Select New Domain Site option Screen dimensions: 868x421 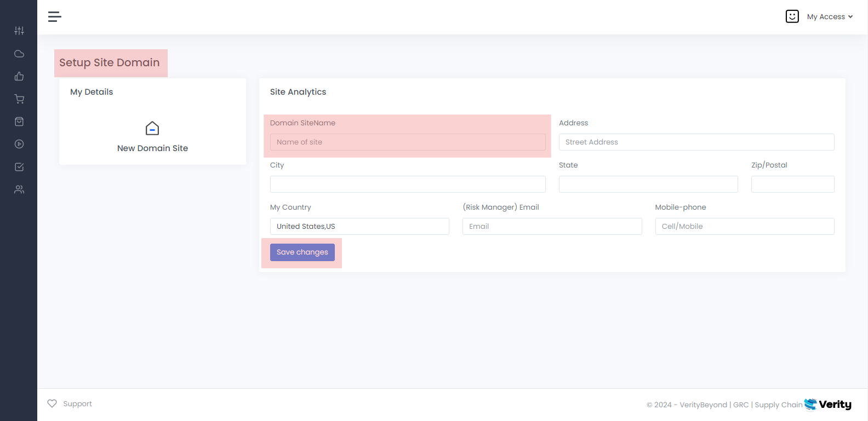pos(152,148)
